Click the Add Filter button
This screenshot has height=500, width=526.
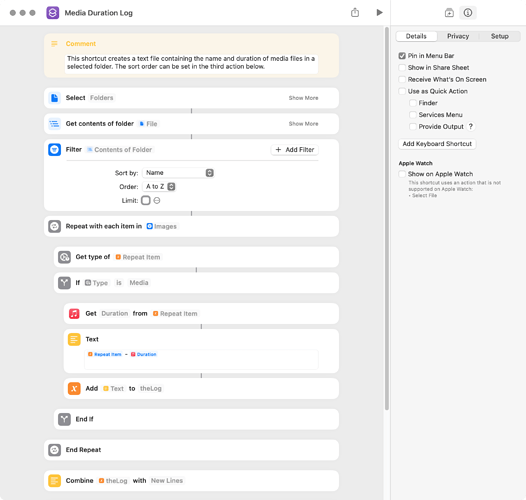click(295, 150)
